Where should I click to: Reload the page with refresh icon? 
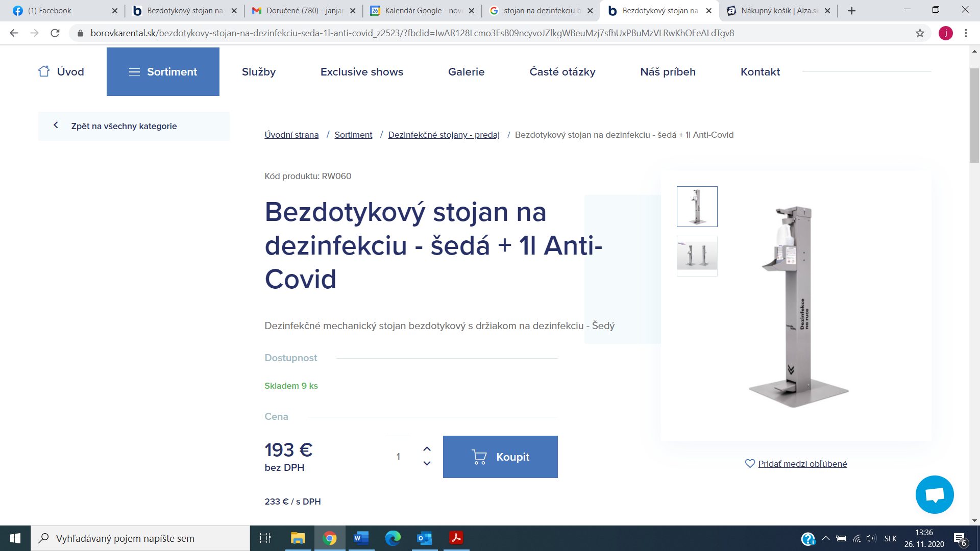coord(55,33)
